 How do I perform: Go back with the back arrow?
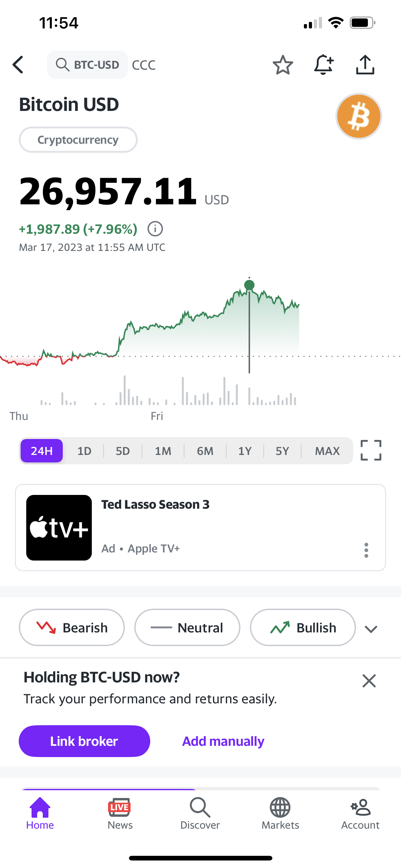pyautogui.click(x=18, y=65)
